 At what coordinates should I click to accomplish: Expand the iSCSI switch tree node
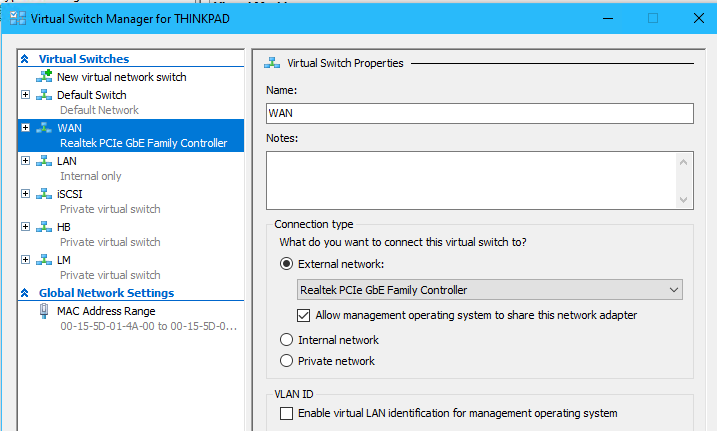point(26,194)
